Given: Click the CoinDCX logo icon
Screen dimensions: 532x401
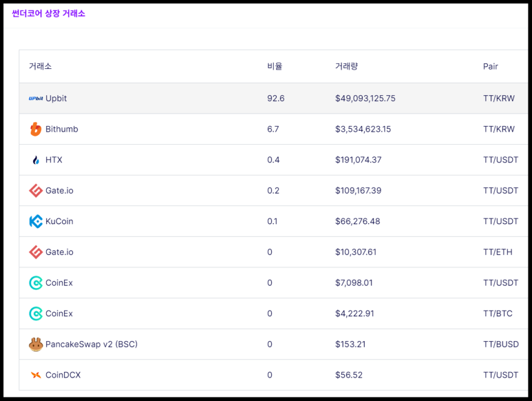Looking at the screenshot, I should [36, 375].
